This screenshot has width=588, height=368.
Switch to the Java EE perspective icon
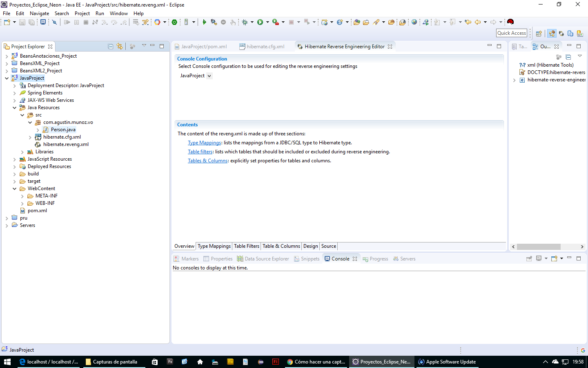pyautogui.click(x=552, y=34)
